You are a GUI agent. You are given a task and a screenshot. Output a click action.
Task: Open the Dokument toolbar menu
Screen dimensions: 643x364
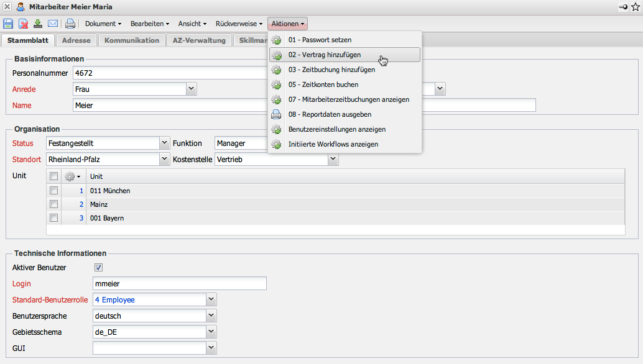tap(103, 24)
